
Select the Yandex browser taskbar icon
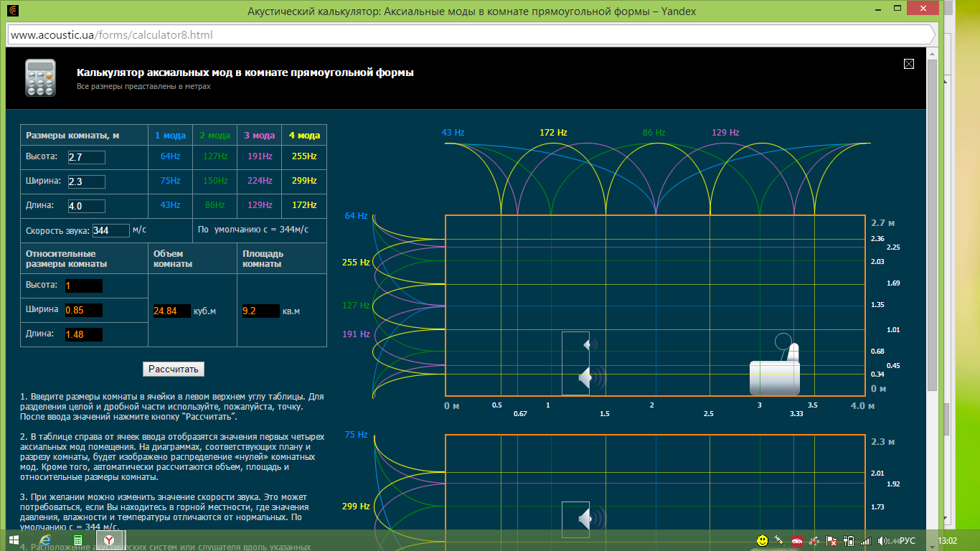(108, 540)
